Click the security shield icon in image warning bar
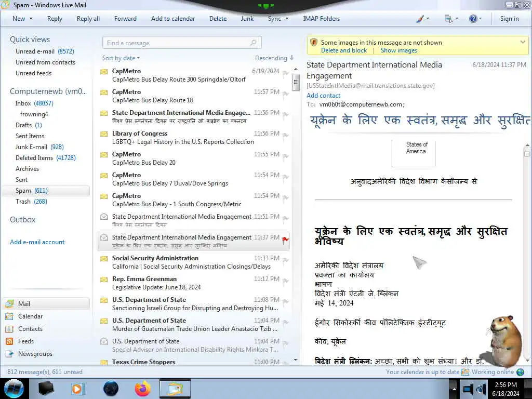The width and height of the screenshot is (532, 399). point(314,43)
